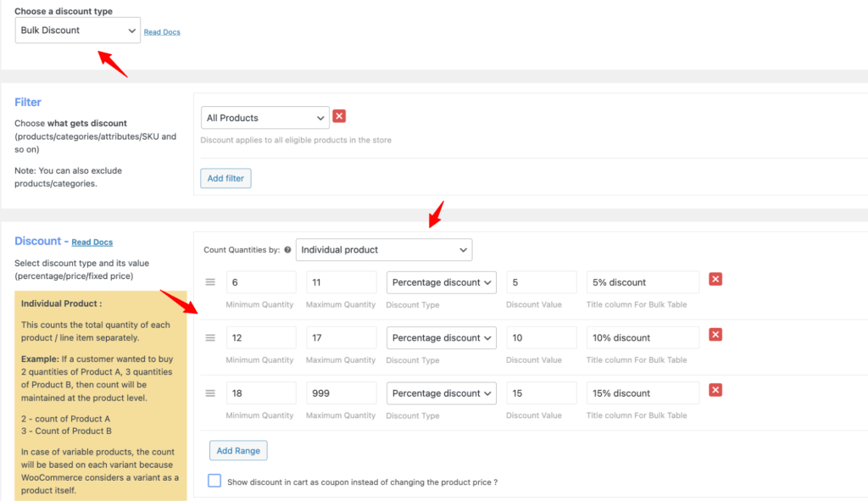
Task: Delete the 5% discount range row
Action: [x=715, y=280]
